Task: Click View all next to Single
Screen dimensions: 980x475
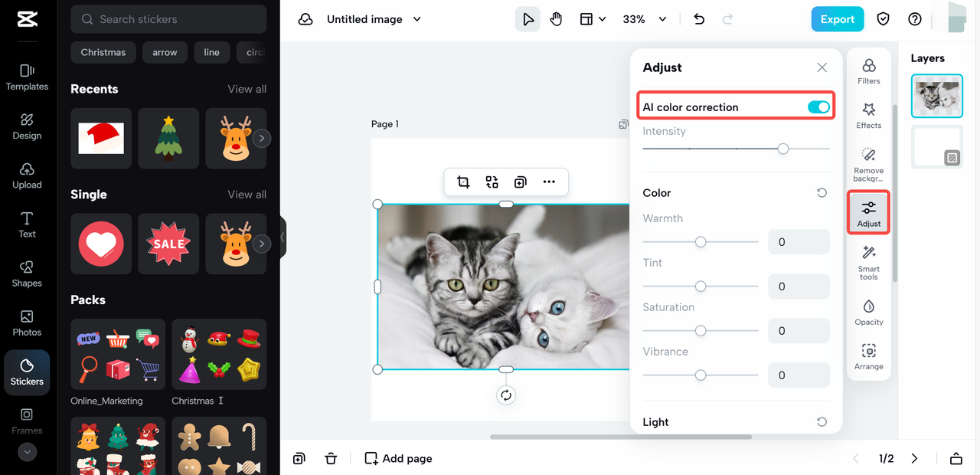Action: [247, 195]
